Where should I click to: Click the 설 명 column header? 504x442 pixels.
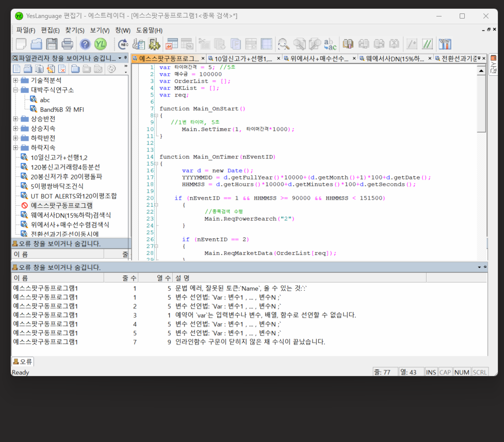(183, 278)
